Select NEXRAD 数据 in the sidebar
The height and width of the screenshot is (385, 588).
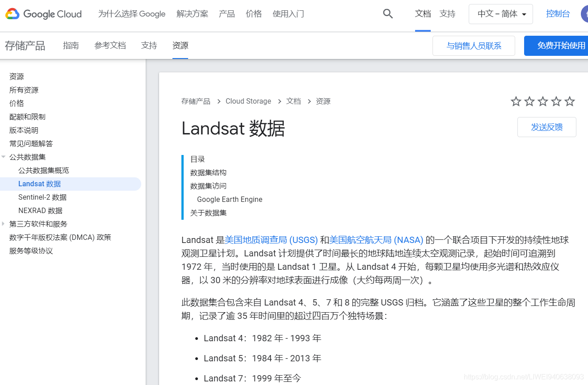41,210
